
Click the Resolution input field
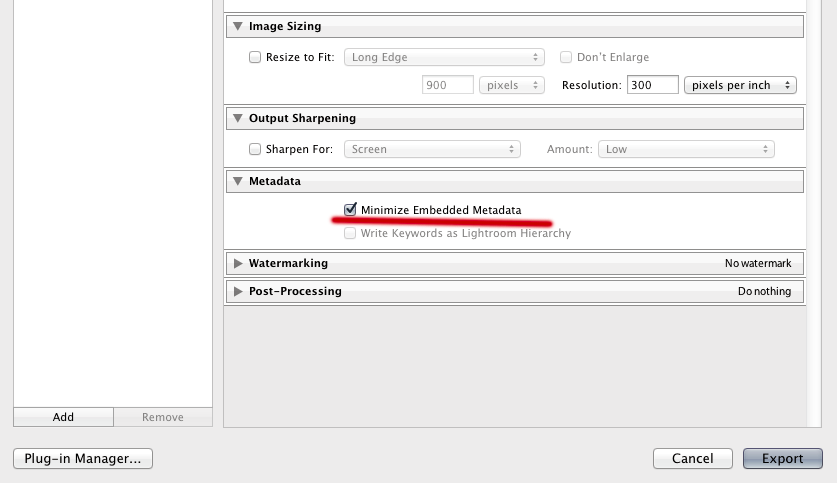coord(652,85)
